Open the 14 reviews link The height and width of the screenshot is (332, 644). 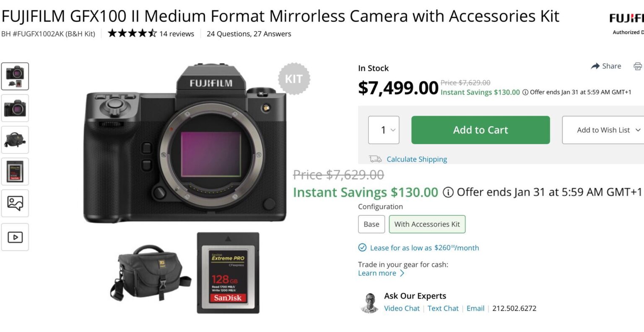[x=177, y=34]
